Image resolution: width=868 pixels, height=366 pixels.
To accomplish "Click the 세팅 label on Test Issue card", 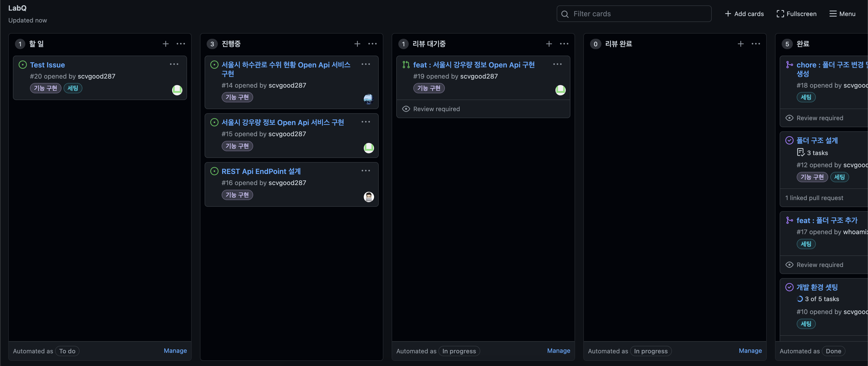I will click(73, 88).
